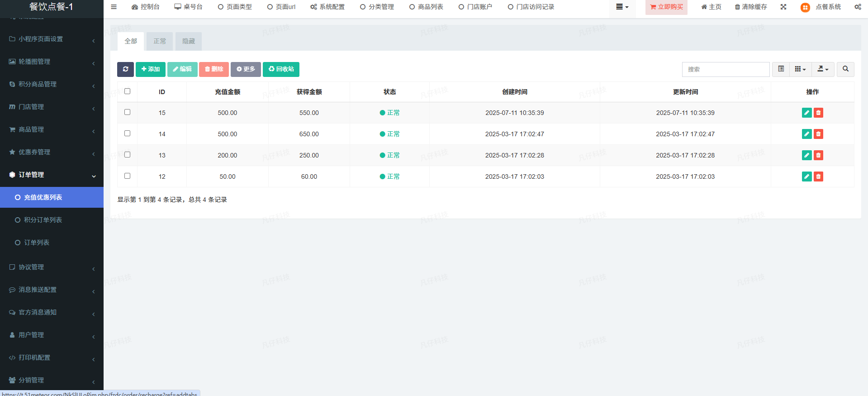The width and height of the screenshot is (868, 396).
Task: Click the search magnifier icon button
Action: [845, 69]
